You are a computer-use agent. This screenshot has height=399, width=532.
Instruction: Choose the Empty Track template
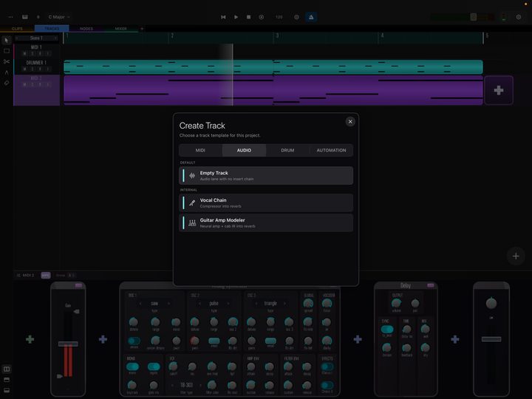266,175
